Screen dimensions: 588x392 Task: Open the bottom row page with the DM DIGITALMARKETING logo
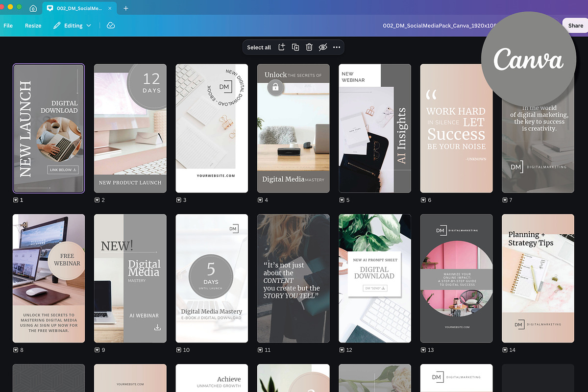[x=457, y=378]
